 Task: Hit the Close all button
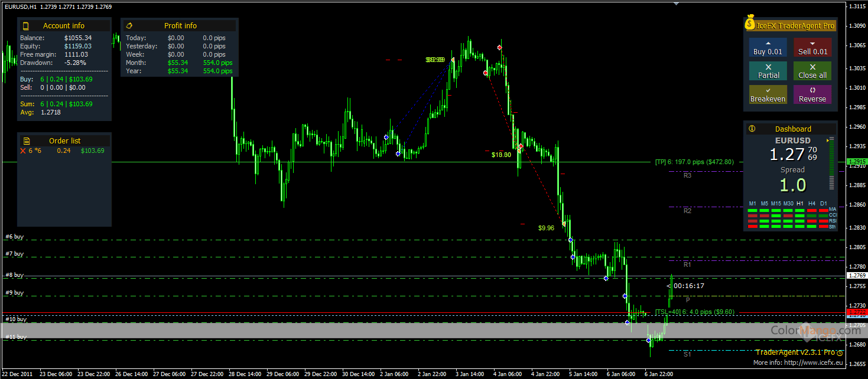coord(812,71)
